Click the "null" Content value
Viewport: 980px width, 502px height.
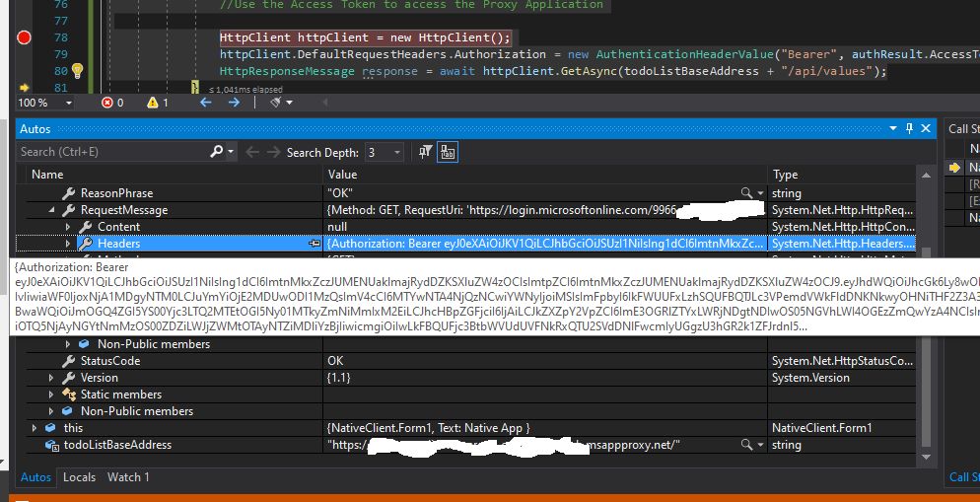pyautogui.click(x=337, y=227)
